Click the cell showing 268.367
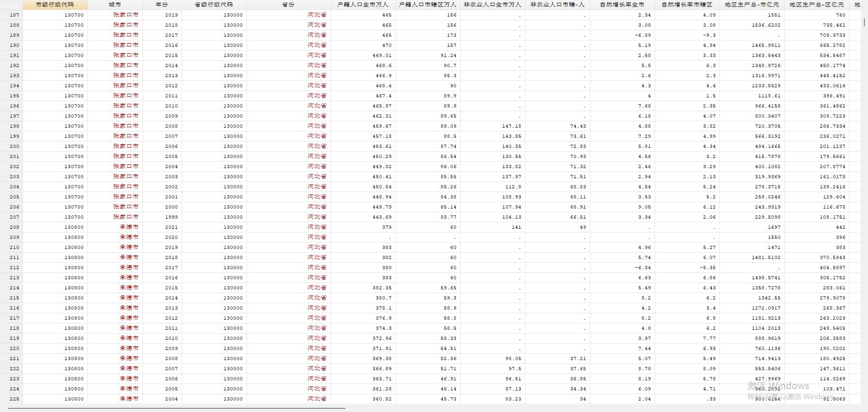This screenshot has width=868, height=412. click(x=817, y=308)
